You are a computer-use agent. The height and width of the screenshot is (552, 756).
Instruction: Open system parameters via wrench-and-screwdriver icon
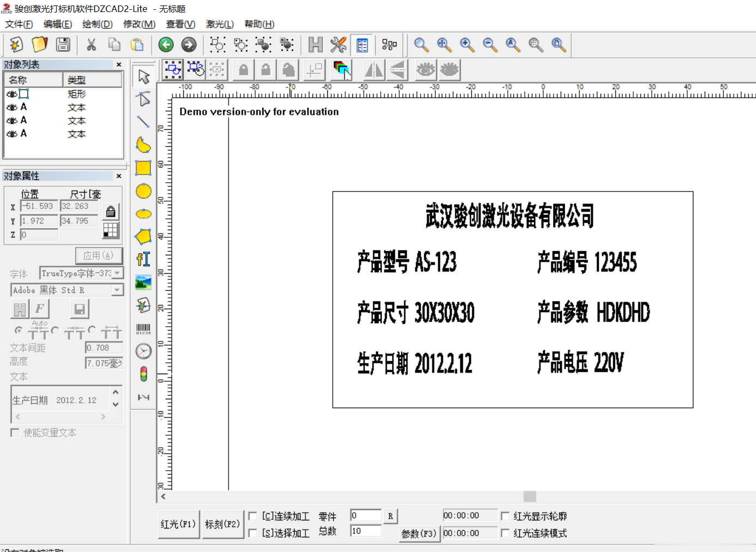click(338, 45)
